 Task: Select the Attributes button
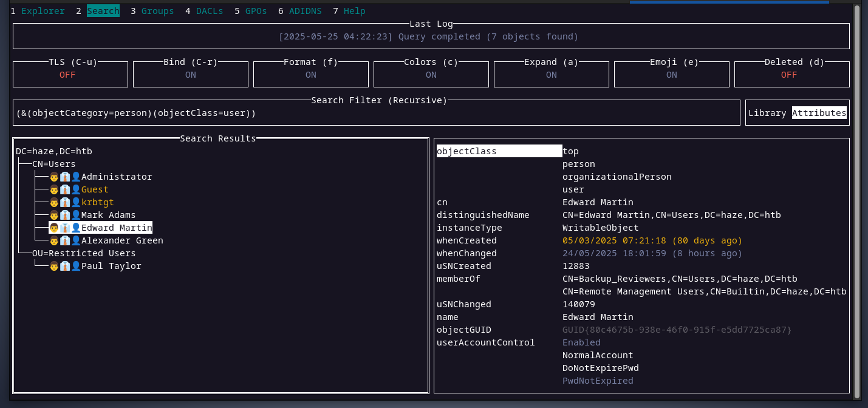(819, 113)
